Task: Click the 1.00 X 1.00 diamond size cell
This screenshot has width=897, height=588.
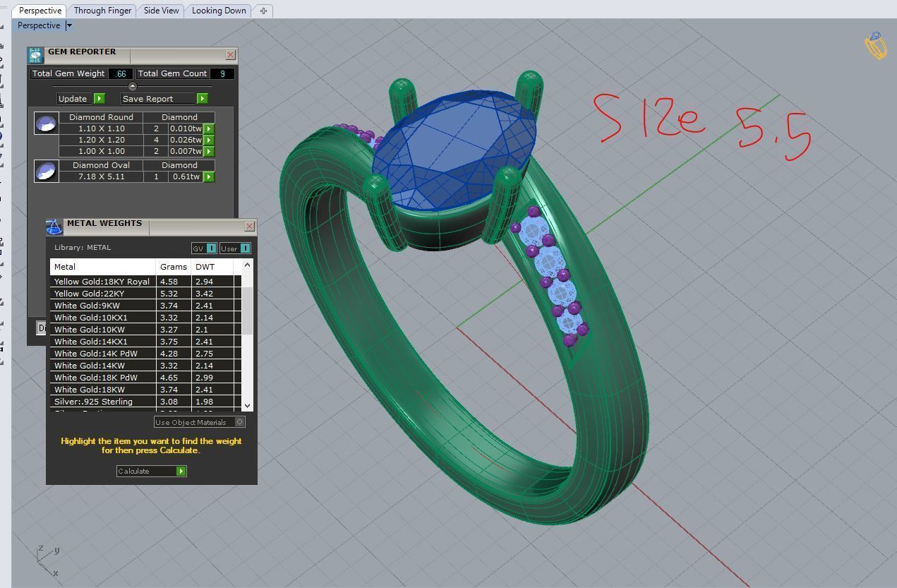Action: [101, 152]
